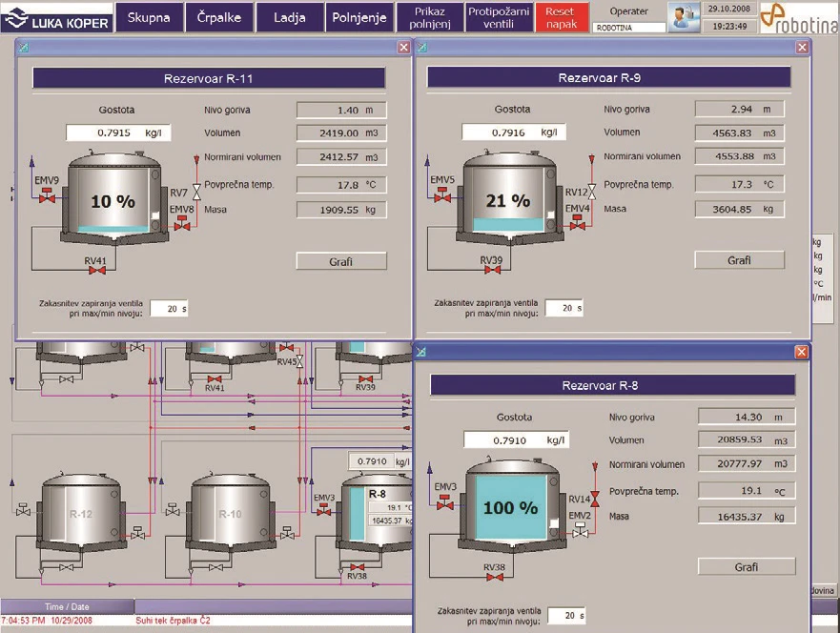
Task: Switch to the Črpalke view
Action: pos(219,16)
